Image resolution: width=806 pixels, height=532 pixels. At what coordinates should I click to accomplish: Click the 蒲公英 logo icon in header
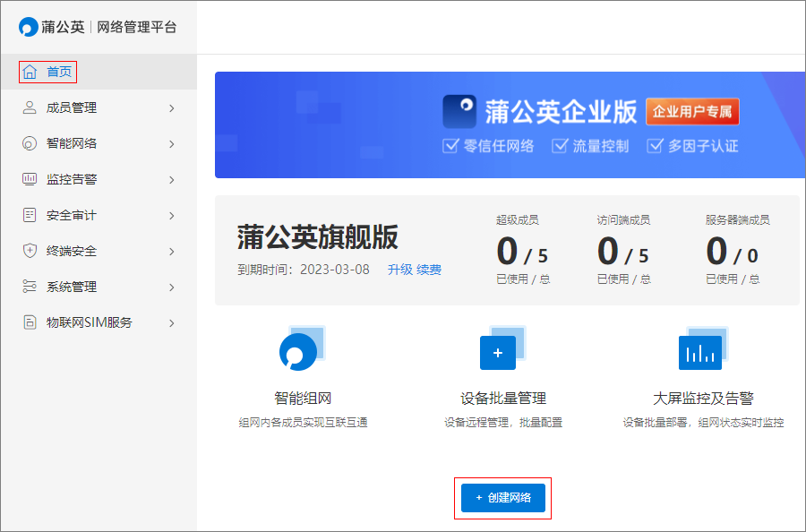coord(29,27)
